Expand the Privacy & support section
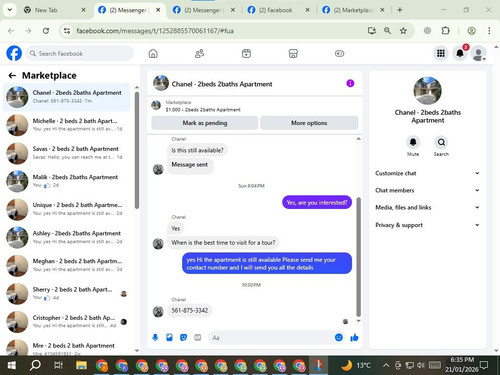The height and width of the screenshot is (375, 500). click(x=427, y=225)
